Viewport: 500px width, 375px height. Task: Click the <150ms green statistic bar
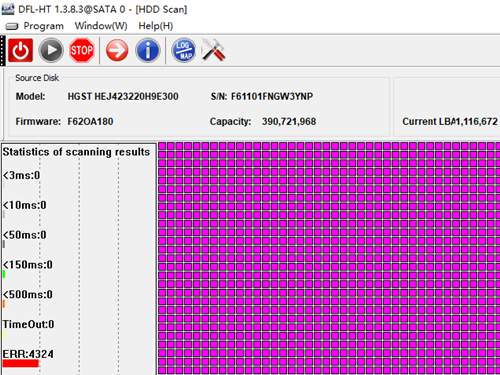click(x=4, y=274)
